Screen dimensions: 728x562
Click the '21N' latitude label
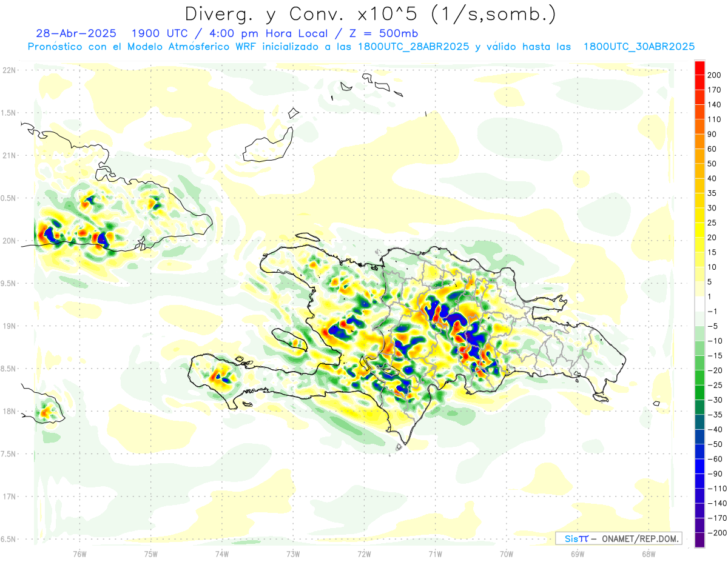click(x=9, y=155)
